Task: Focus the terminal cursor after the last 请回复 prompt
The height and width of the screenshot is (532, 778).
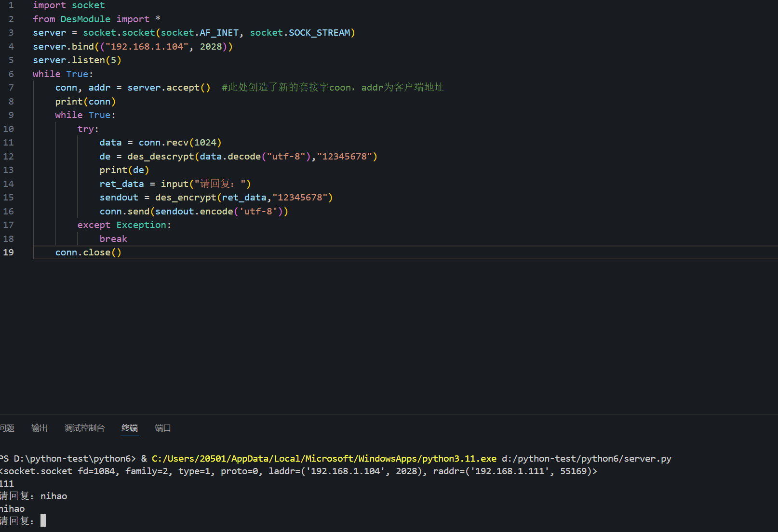Action: [43, 521]
